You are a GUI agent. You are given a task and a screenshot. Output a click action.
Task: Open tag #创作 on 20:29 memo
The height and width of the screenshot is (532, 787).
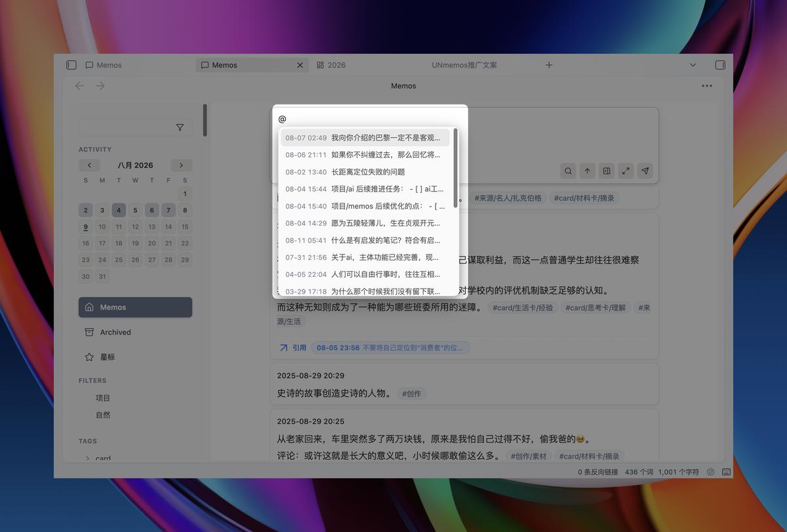tap(411, 394)
